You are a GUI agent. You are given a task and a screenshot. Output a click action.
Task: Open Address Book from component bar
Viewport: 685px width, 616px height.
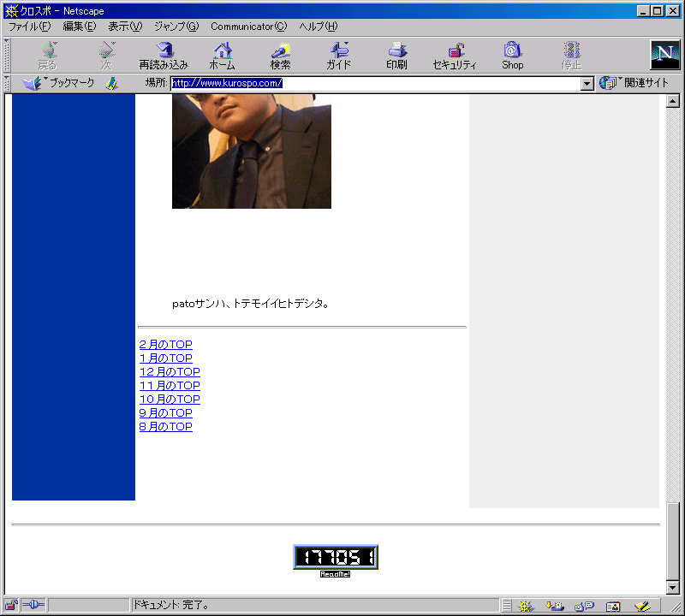(613, 606)
